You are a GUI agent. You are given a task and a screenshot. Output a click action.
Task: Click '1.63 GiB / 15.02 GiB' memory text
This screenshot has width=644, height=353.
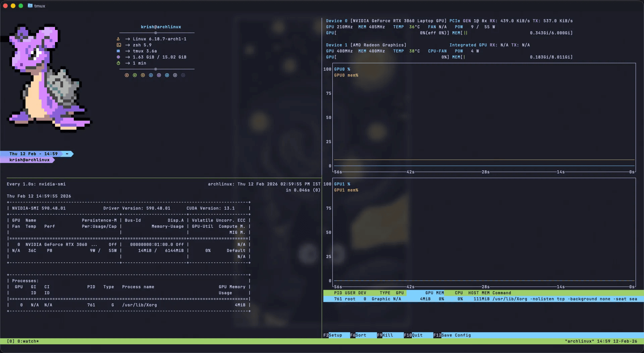[160, 57]
